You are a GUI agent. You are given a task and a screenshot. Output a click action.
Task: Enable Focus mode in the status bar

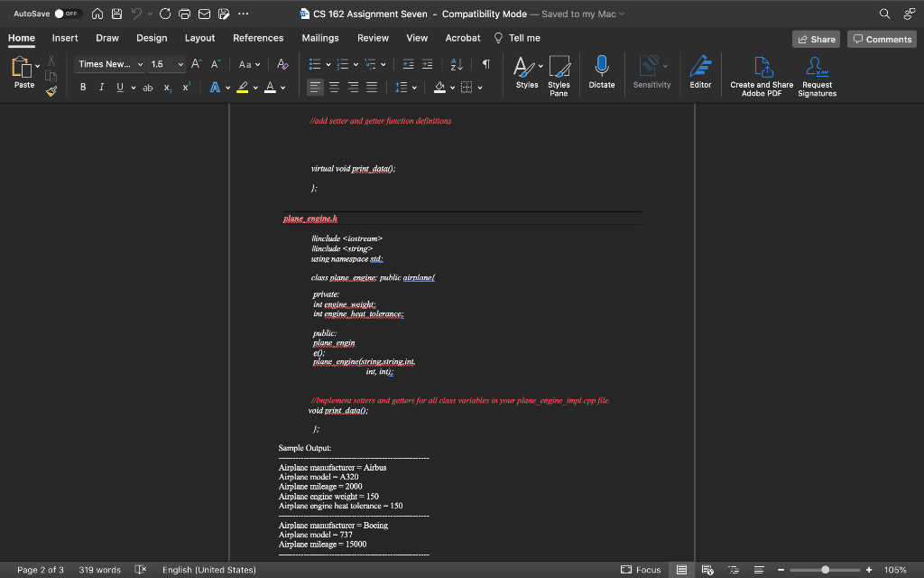coord(641,570)
